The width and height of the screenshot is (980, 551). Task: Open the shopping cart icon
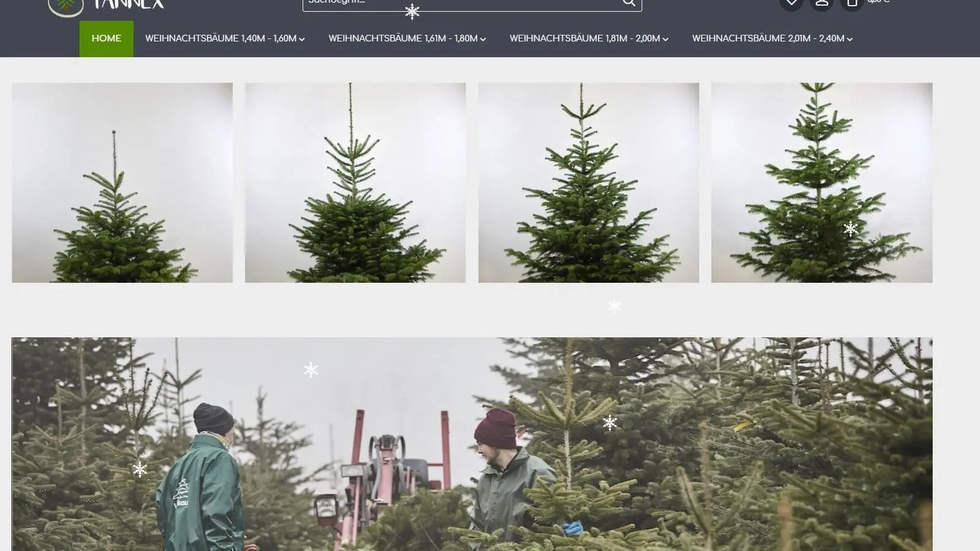tap(852, 3)
